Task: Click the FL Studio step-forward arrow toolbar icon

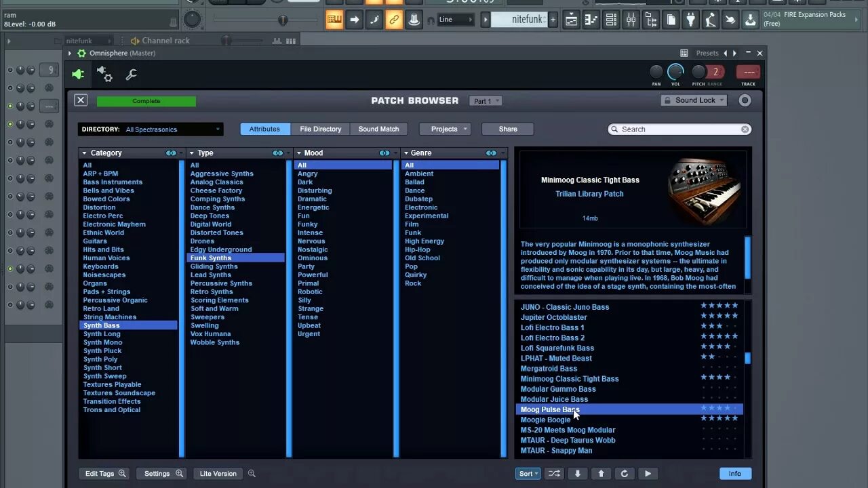Action: coord(354,20)
